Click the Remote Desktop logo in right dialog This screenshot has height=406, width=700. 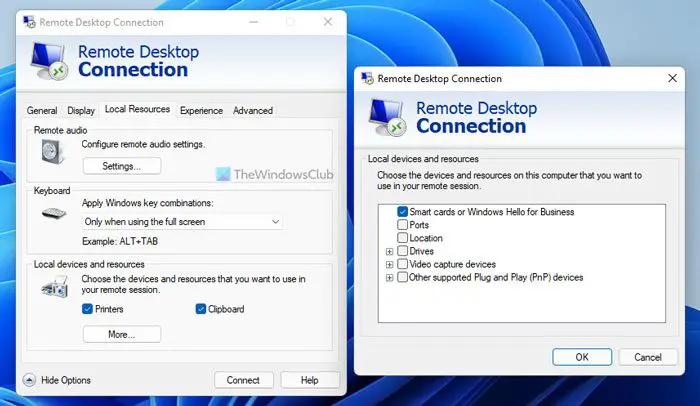(x=387, y=117)
